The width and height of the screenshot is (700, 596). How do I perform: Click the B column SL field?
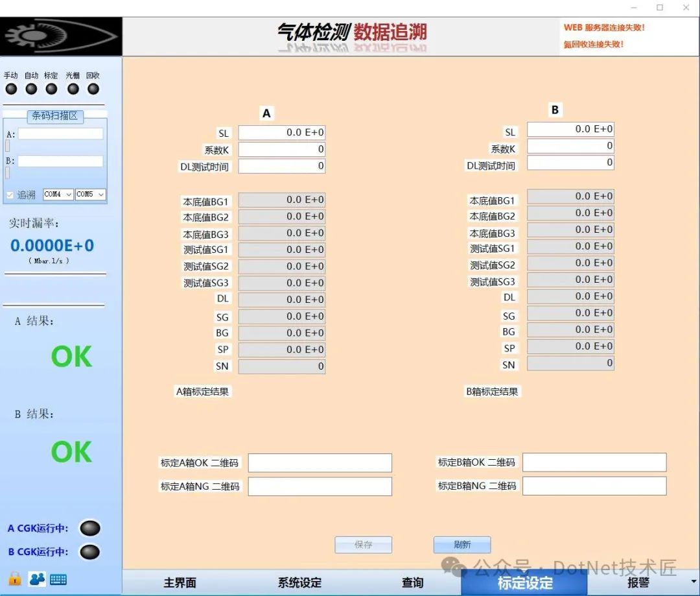click(570, 129)
